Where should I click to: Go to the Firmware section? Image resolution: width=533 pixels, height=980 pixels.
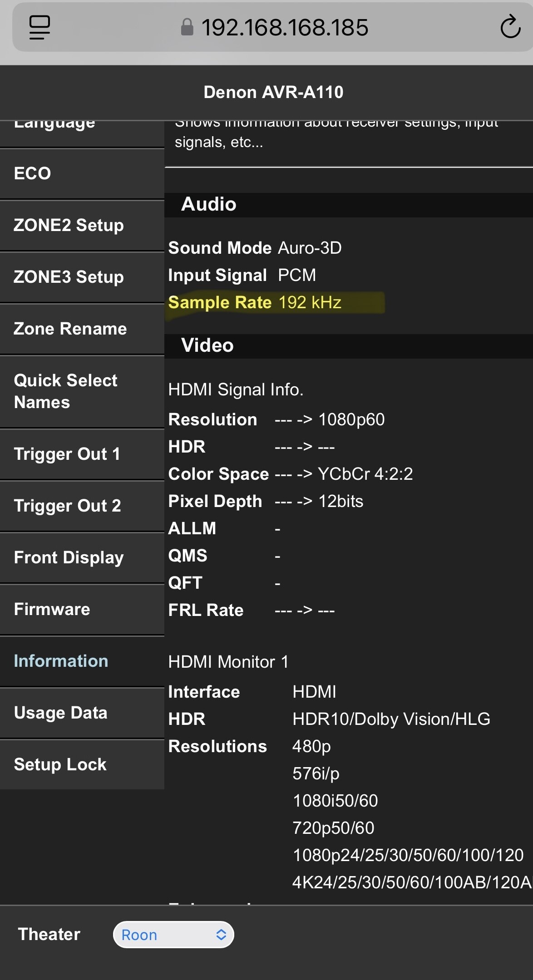point(82,609)
